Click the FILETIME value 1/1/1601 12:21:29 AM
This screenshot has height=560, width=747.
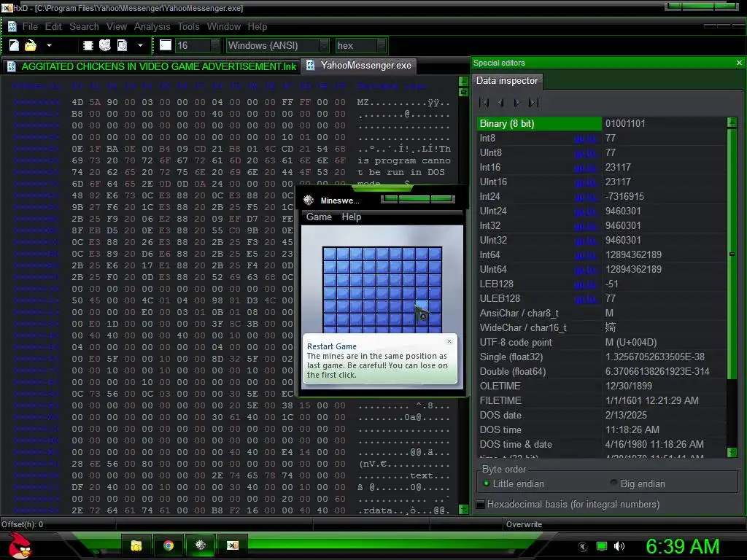pos(651,401)
